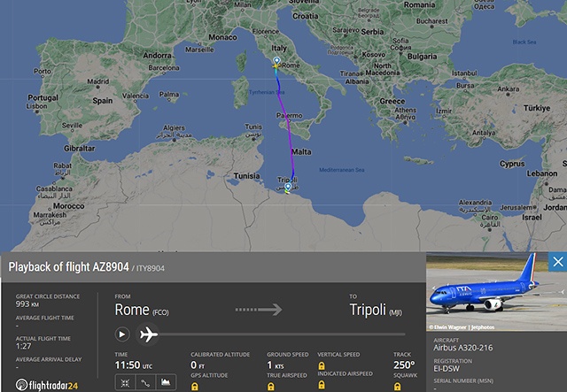Click the center-map-on-aircraft icon button
The height and width of the screenshot is (392, 567).
coord(123,382)
